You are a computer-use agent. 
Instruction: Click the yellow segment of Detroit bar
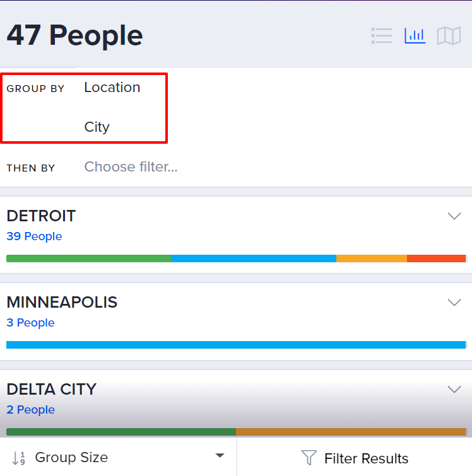372,258
